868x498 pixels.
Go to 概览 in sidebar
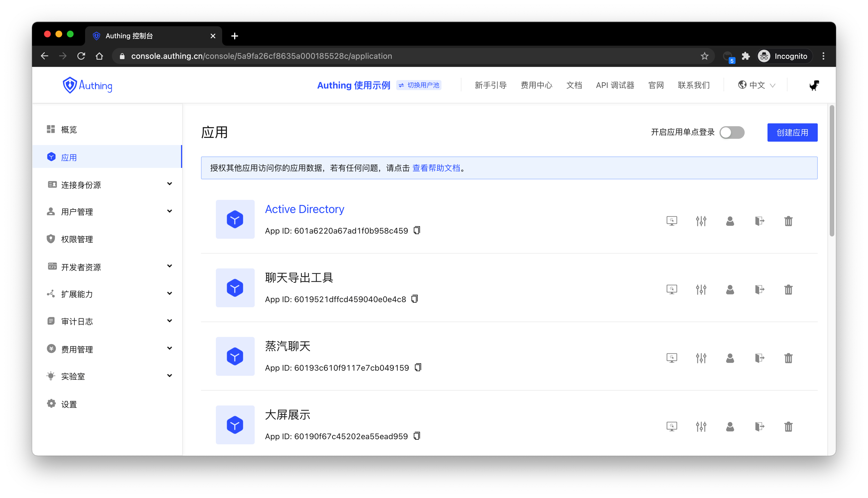pyautogui.click(x=107, y=129)
